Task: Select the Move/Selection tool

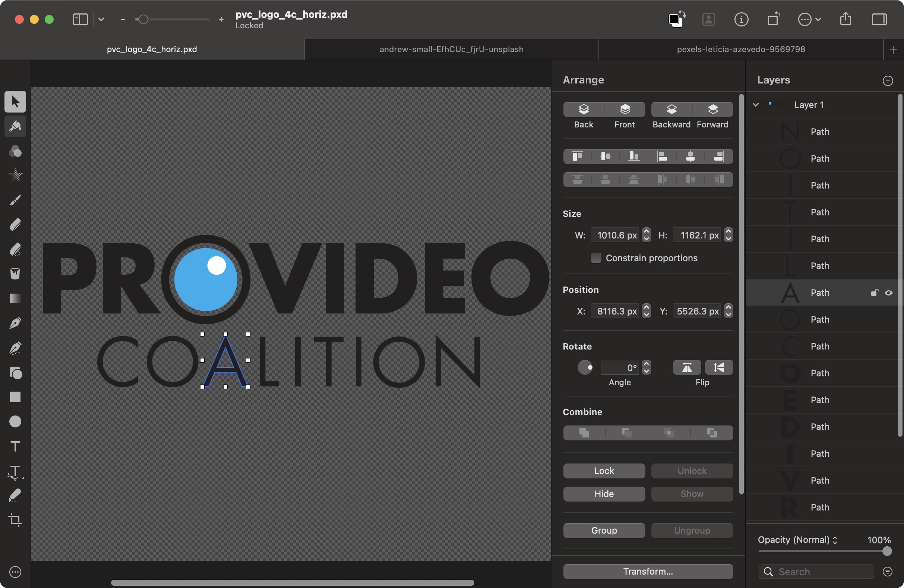Action: (14, 101)
